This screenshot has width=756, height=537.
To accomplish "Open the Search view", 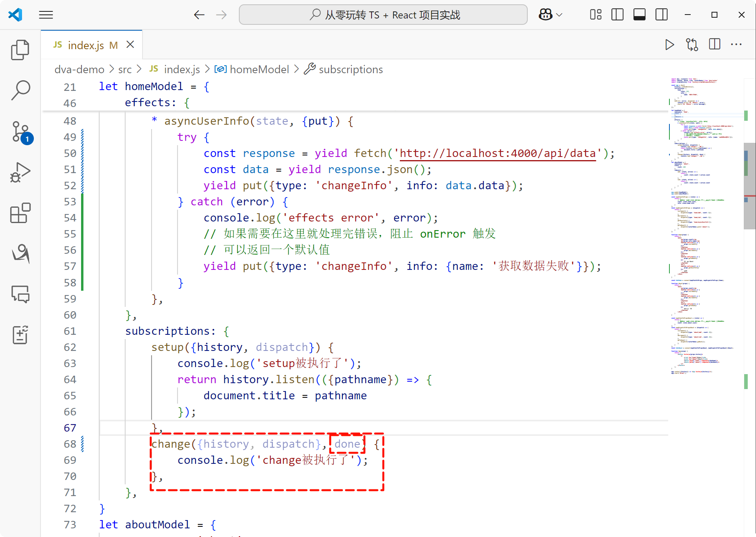I will tap(20, 90).
